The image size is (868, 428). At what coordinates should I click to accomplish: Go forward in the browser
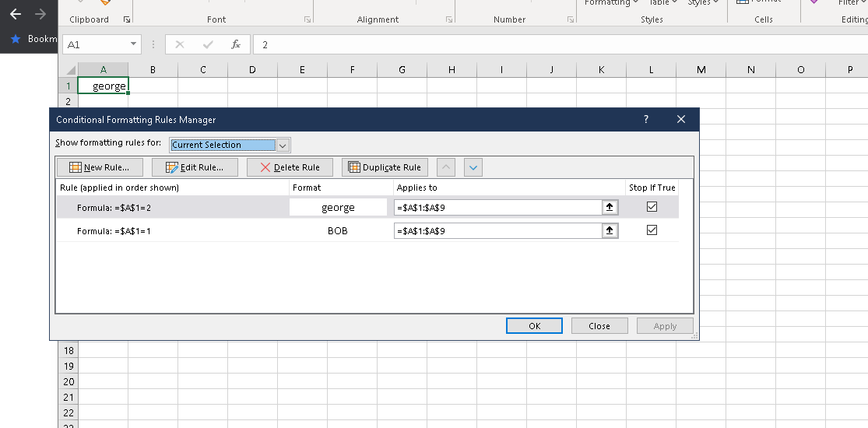click(x=40, y=14)
